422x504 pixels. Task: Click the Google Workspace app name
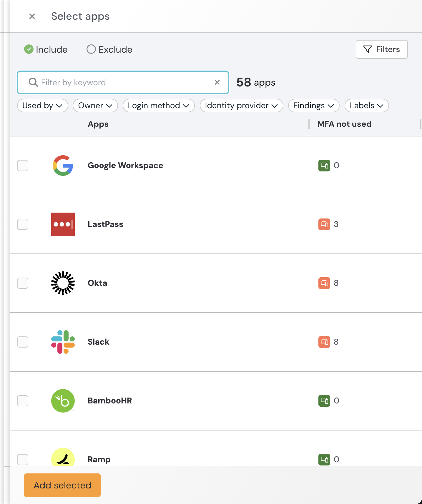[125, 166]
